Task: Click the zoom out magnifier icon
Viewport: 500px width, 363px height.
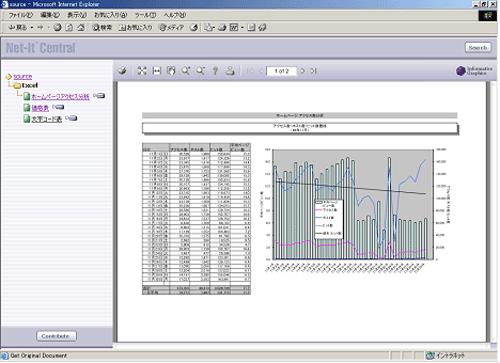Action: click(x=200, y=71)
